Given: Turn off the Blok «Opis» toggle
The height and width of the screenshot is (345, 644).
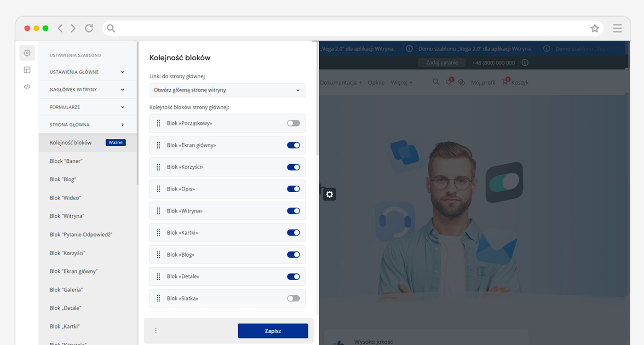Looking at the screenshot, I should click(x=293, y=189).
